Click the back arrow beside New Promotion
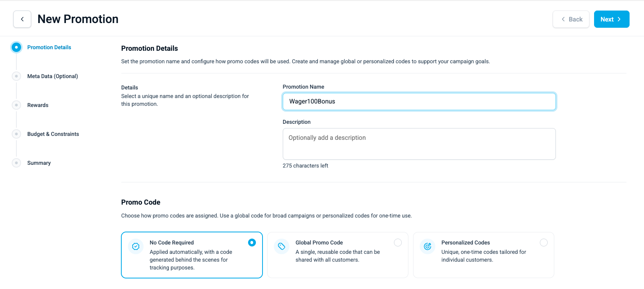The height and width of the screenshot is (289, 644). 22,19
